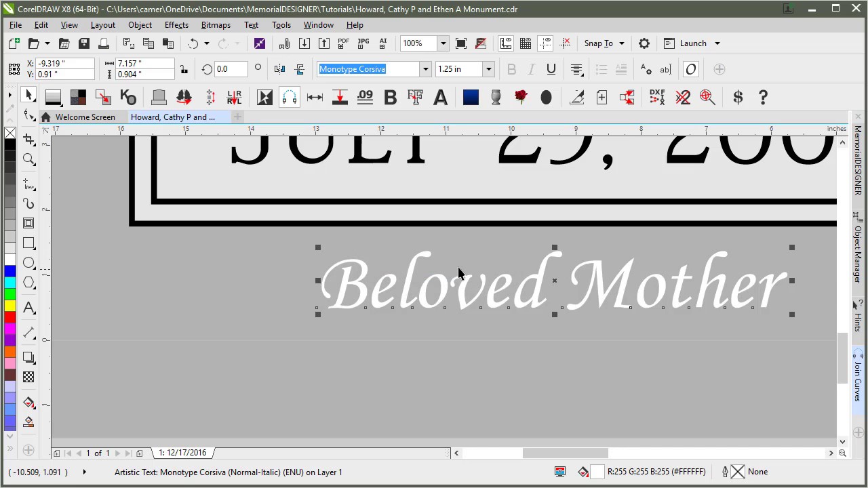
Task: Open the File menu
Action: [x=16, y=25]
